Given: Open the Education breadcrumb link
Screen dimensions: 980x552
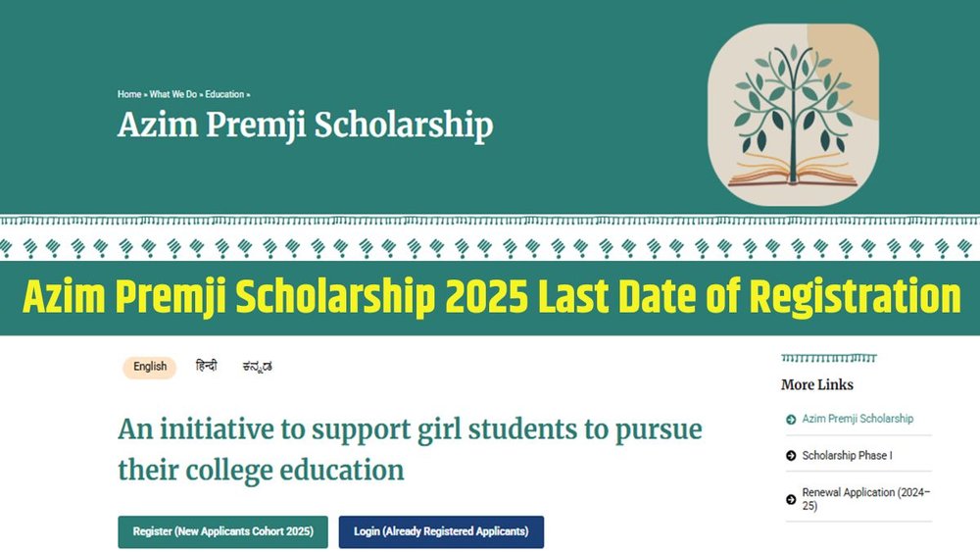Looking at the screenshot, I should coord(224,94).
